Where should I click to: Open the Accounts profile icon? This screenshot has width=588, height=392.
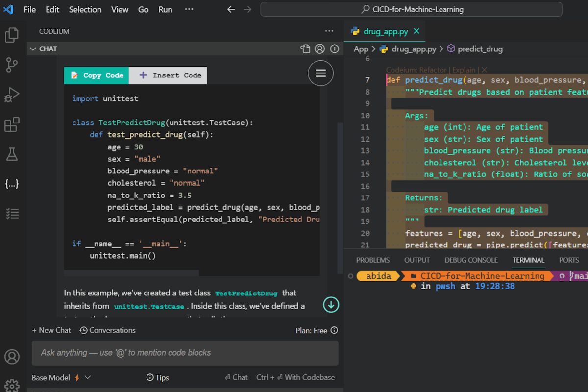coord(12,357)
